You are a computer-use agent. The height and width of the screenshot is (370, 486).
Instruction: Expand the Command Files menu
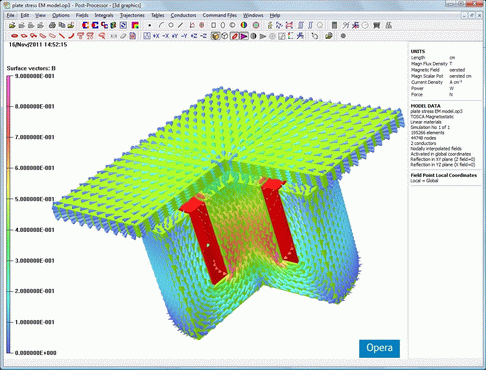tap(220, 15)
